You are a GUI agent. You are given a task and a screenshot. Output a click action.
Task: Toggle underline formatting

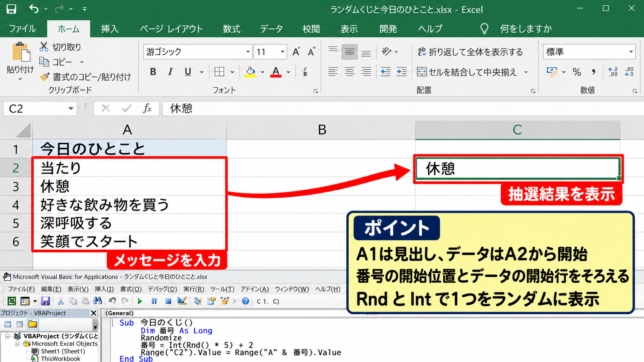188,72
